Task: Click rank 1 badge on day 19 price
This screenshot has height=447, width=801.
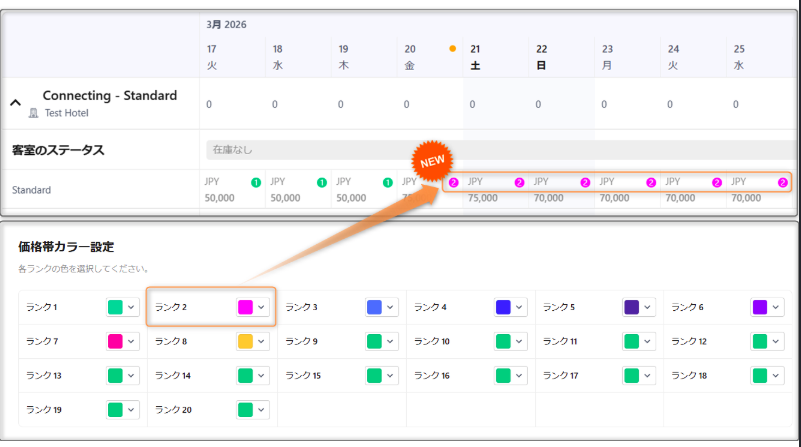Action: click(388, 182)
